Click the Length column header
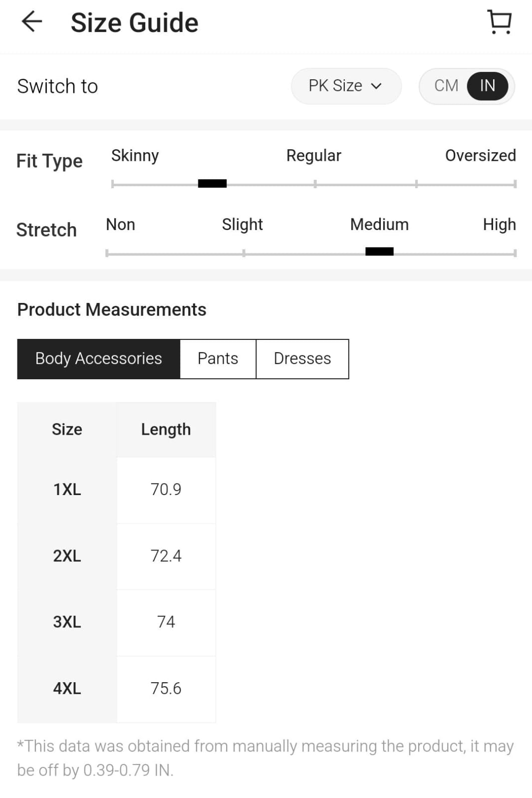Screen dimensions: 532x798 [x=166, y=430]
